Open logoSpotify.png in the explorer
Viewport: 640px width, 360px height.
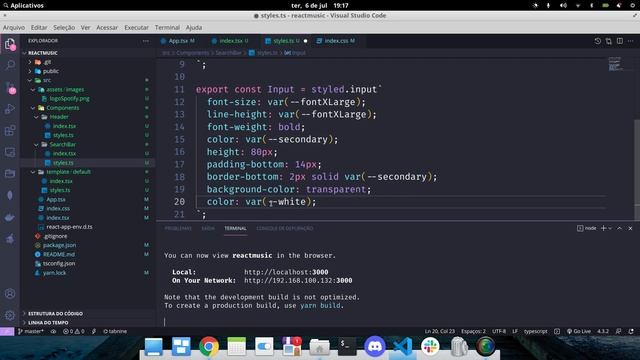click(x=69, y=99)
